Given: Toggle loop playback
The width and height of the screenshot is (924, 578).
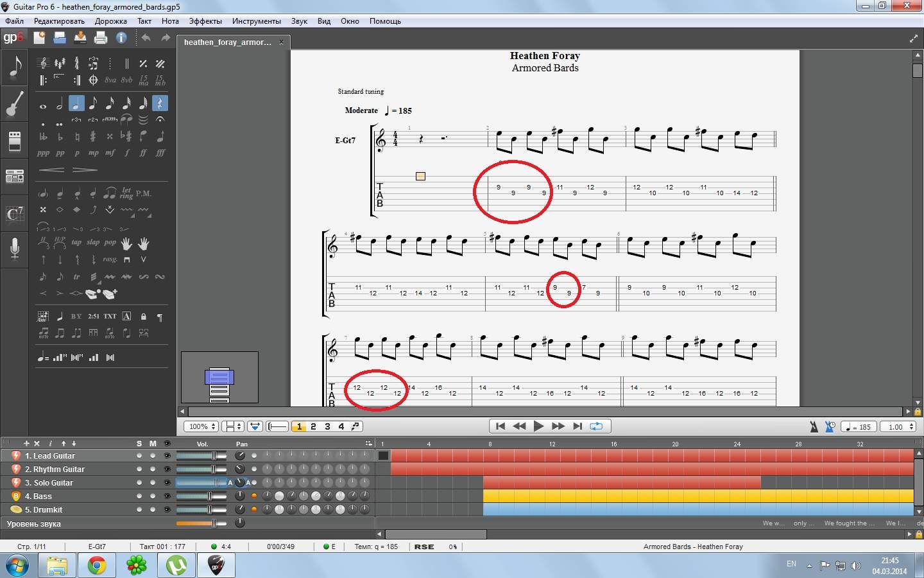Looking at the screenshot, I should 596,426.
